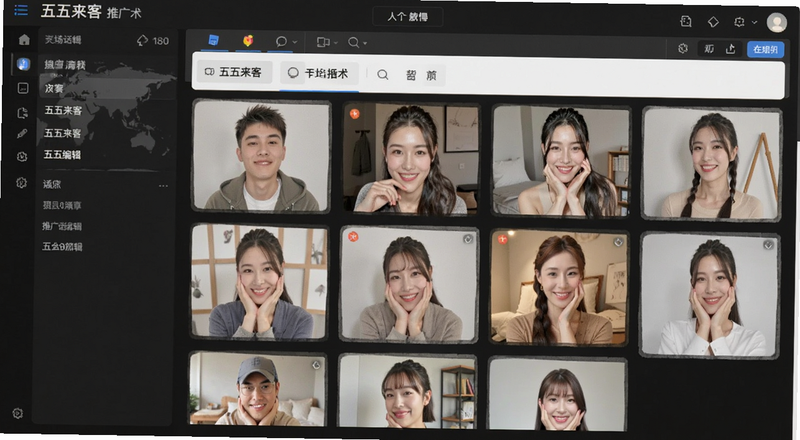Click the cloud icon beside 180
This screenshot has height=440, width=800.
142,40
